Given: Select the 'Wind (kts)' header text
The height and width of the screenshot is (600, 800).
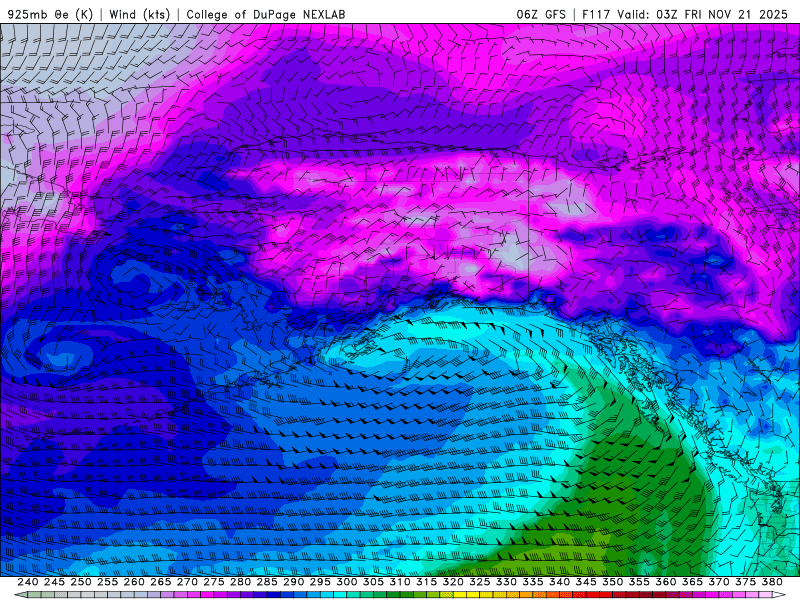Looking at the screenshot, I should tap(139, 14).
